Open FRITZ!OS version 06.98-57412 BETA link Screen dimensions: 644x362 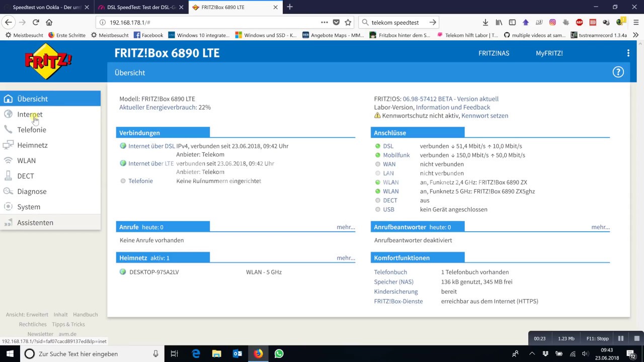(x=450, y=99)
